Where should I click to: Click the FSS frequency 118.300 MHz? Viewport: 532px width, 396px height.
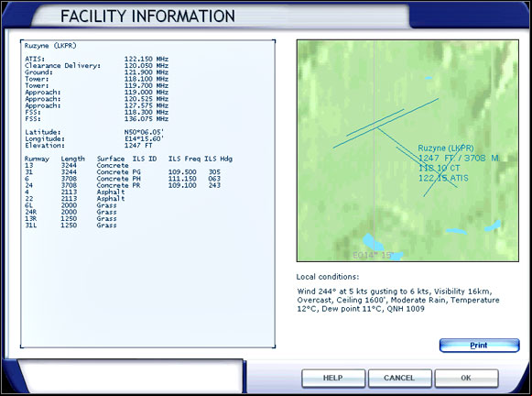[x=147, y=112]
